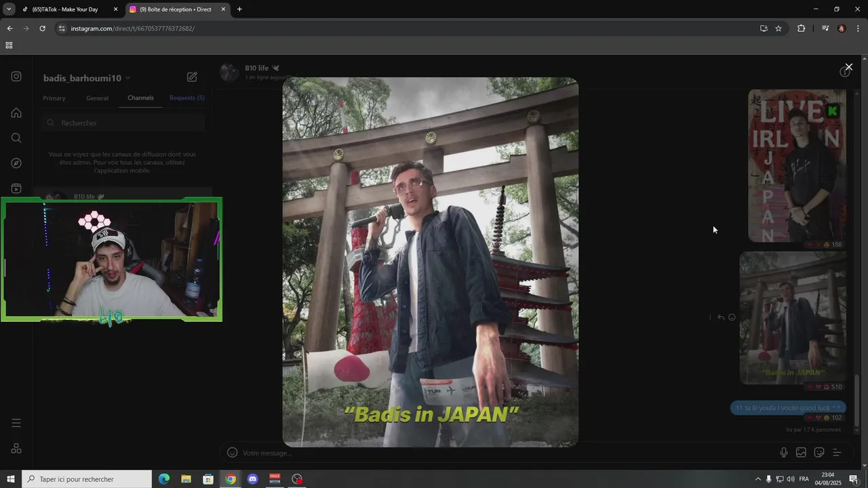The height and width of the screenshot is (488, 868).
Task: Install the Instagram app icon in address bar
Action: pos(764,28)
